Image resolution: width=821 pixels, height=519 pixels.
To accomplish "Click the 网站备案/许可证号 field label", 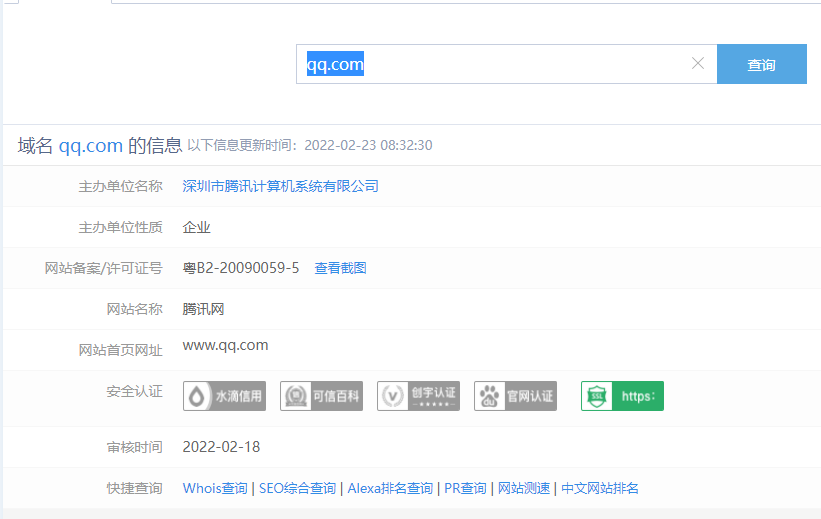I will pyautogui.click(x=104, y=268).
